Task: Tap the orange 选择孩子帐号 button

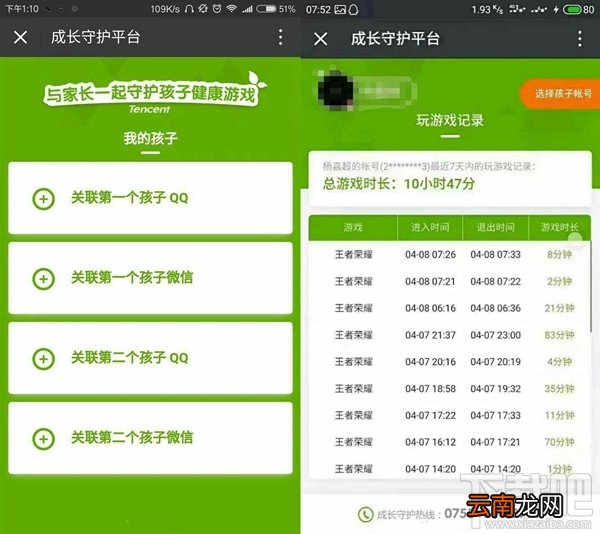Action: (560, 94)
